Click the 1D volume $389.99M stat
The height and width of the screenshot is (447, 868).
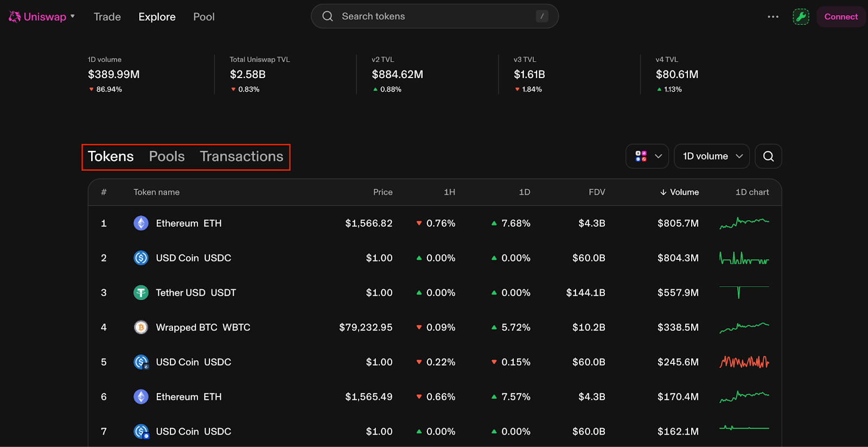pyautogui.click(x=114, y=74)
